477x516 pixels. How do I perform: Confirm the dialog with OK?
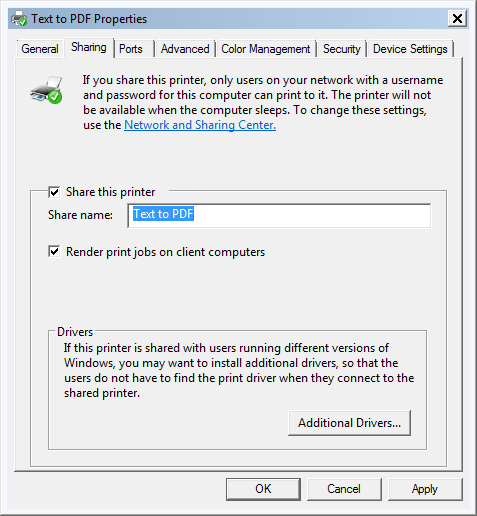pos(263,489)
